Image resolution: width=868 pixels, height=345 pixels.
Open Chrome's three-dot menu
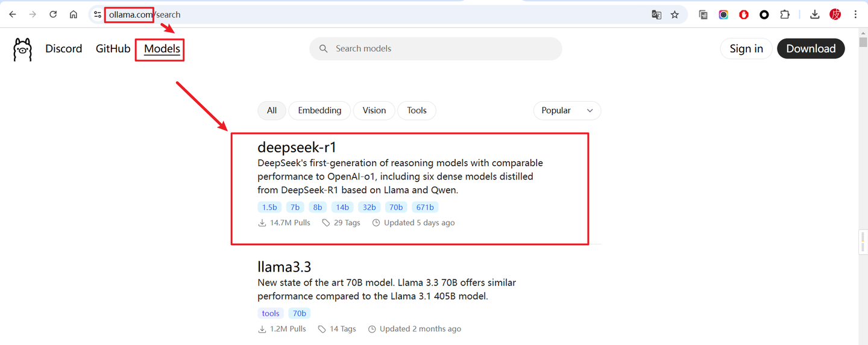point(855,14)
